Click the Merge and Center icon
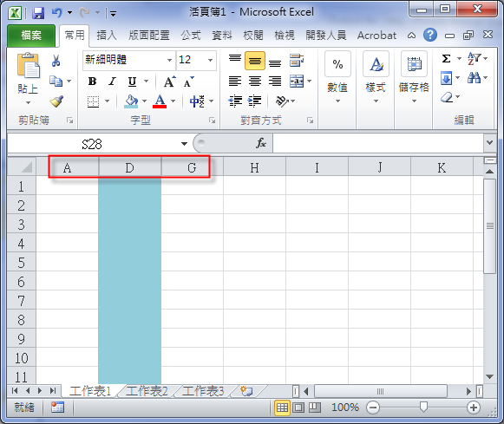This screenshot has width=504, height=424. [297, 81]
